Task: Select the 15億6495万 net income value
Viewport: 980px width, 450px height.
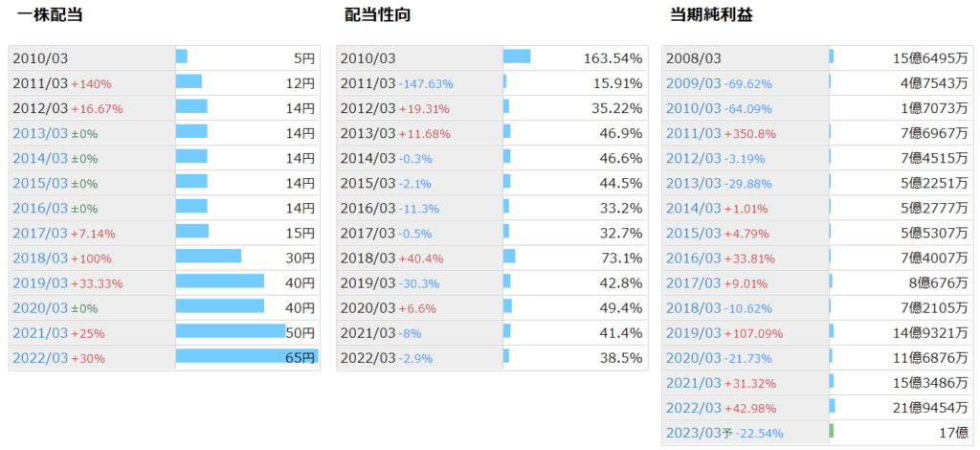Action: [930, 58]
